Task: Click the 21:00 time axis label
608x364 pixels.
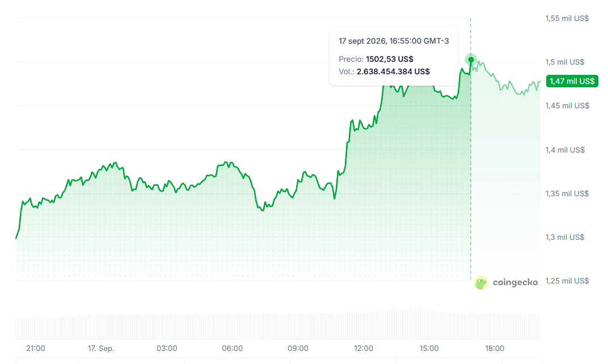Action: coord(35,348)
